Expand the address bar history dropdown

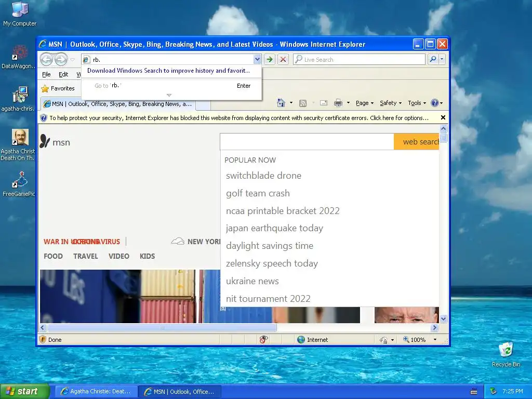(257, 59)
